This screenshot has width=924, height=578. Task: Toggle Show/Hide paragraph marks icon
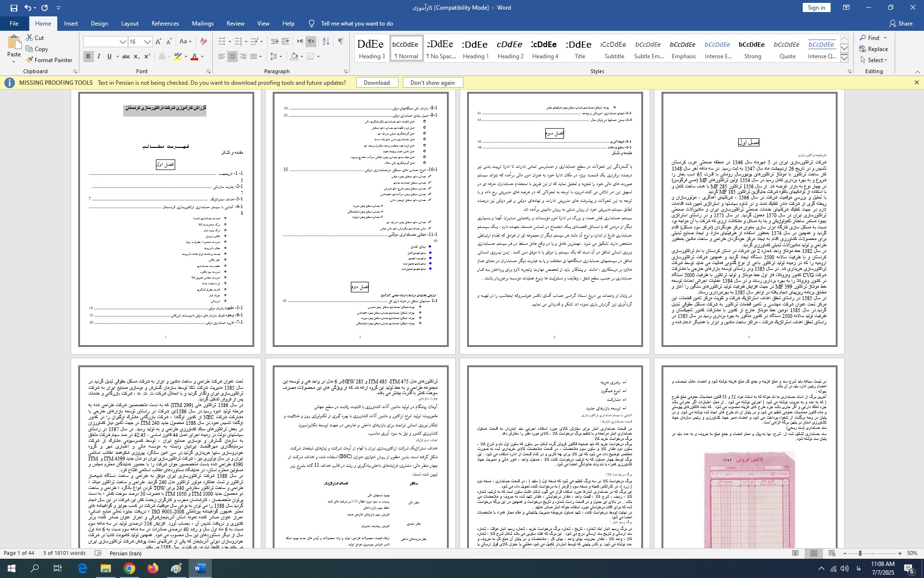[341, 41]
